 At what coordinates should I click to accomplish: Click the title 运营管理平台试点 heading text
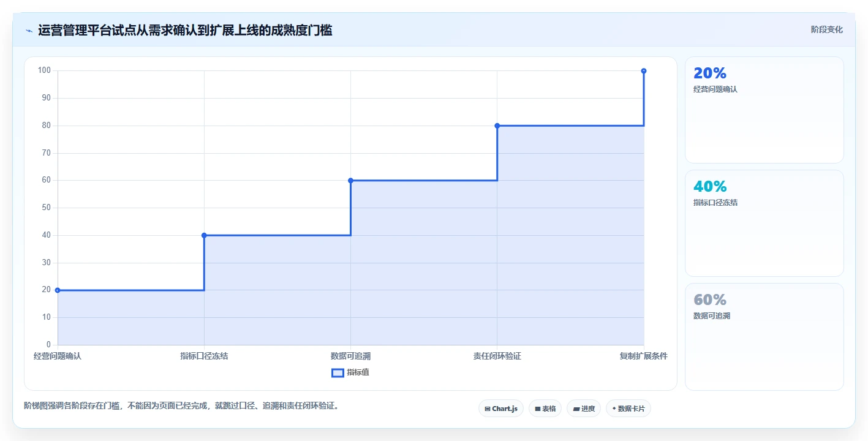pos(185,31)
